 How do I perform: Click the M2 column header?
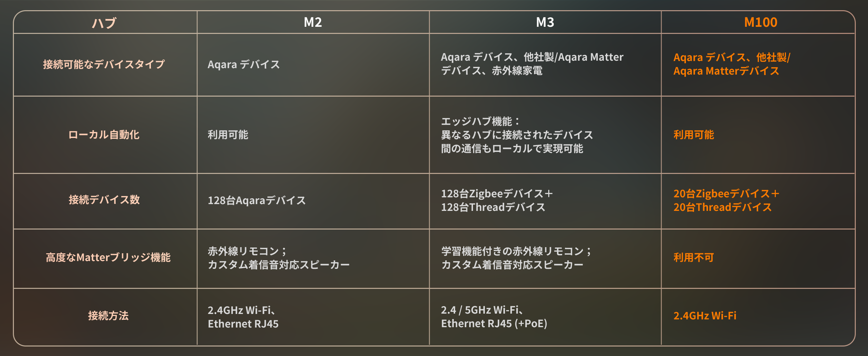pyautogui.click(x=313, y=22)
